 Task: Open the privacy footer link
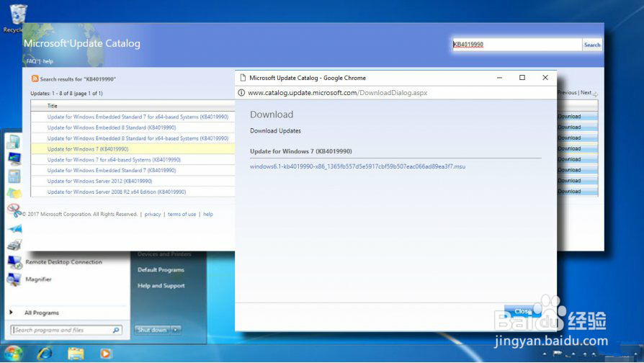click(x=153, y=215)
